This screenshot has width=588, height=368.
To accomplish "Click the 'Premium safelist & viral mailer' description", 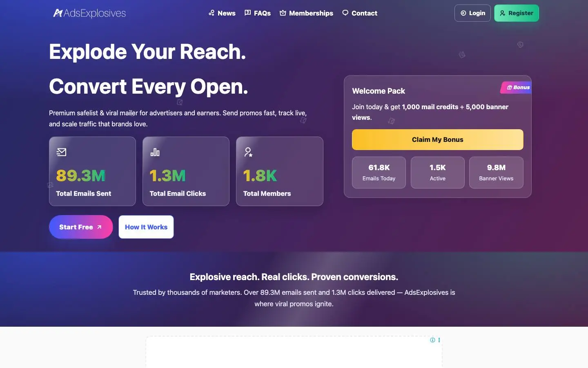I will click(x=178, y=118).
